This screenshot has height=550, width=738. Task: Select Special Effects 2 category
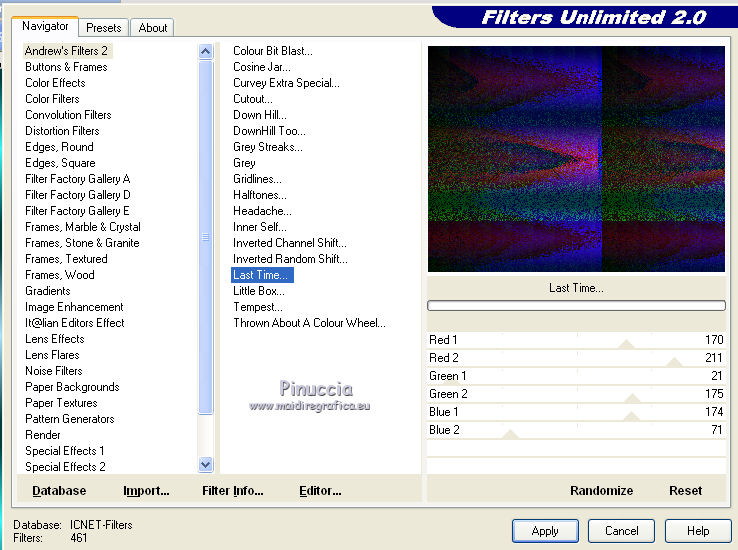point(65,467)
